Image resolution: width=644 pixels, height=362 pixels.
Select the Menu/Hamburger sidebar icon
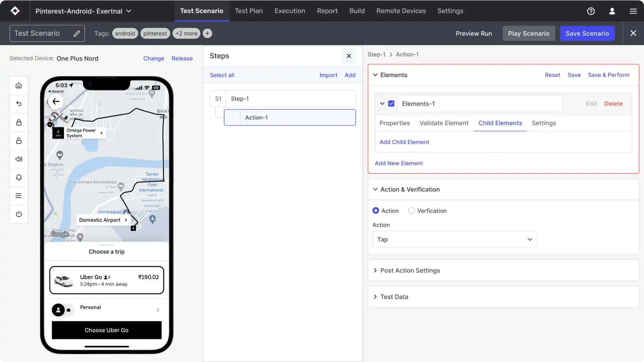18,196
